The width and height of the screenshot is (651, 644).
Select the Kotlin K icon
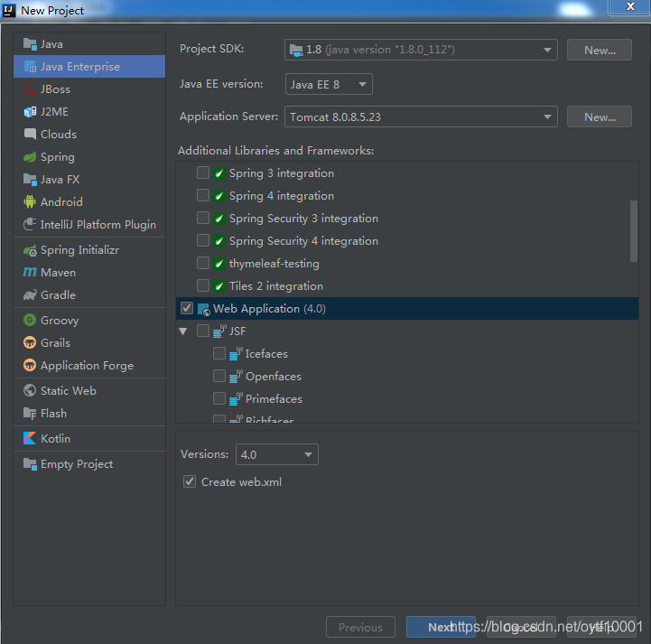[30, 438]
